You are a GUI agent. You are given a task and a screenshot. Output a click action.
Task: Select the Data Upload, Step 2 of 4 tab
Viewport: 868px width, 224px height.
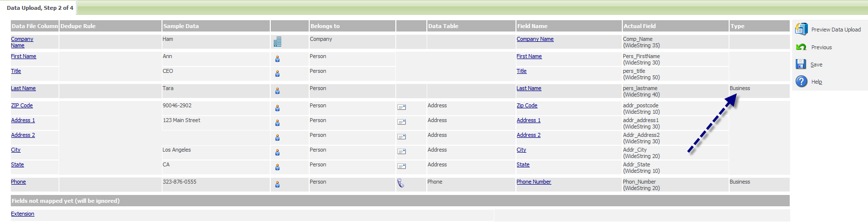tap(40, 8)
